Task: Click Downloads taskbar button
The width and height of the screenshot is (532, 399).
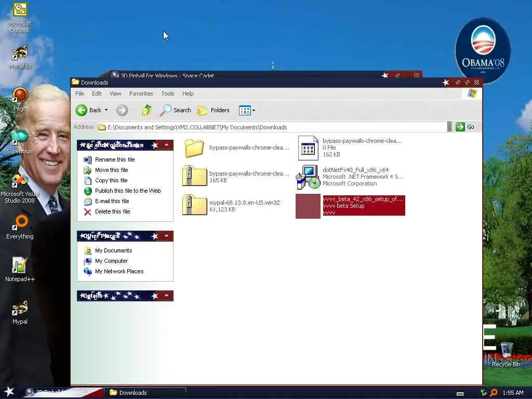Action: pyautogui.click(x=145, y=393)
